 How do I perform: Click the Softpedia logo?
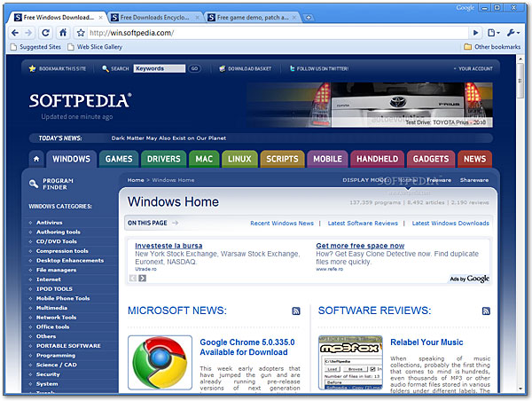[x=80, y=100]
